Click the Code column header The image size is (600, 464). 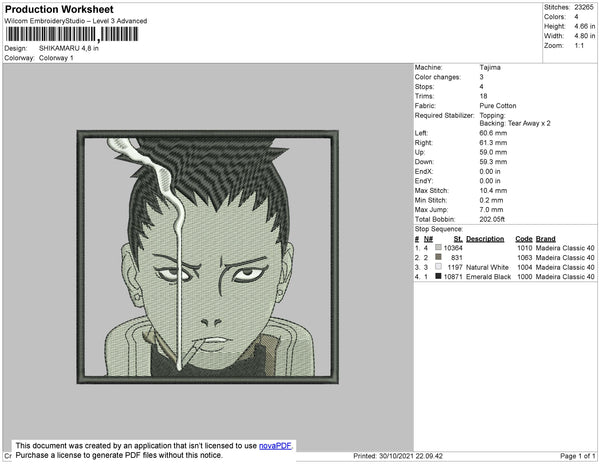coord(523,239)
